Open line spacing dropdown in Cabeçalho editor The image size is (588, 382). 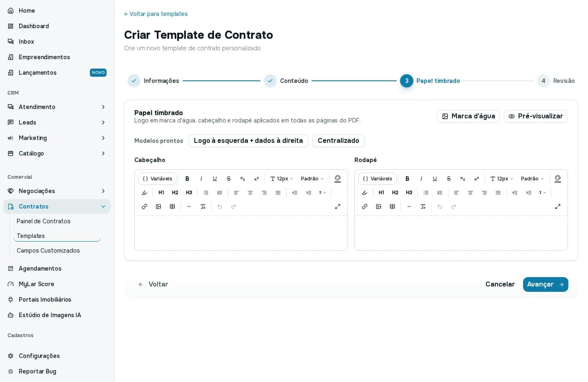(323, 193)
